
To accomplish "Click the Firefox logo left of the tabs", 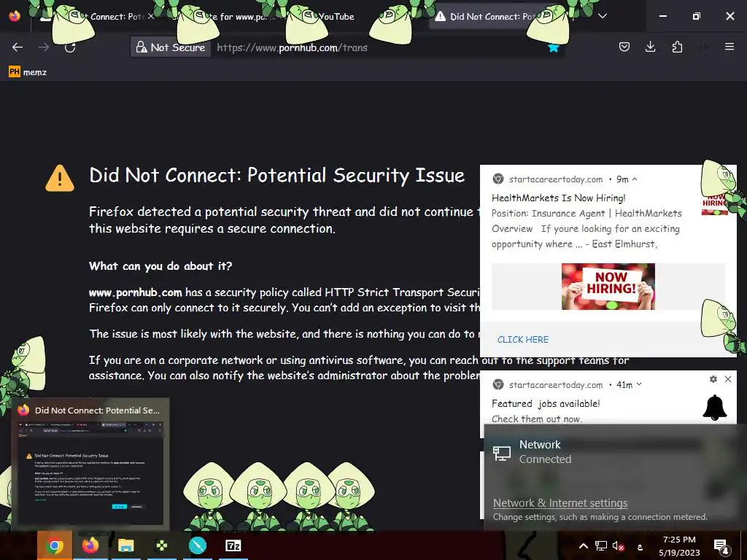I will click(15, 16).
